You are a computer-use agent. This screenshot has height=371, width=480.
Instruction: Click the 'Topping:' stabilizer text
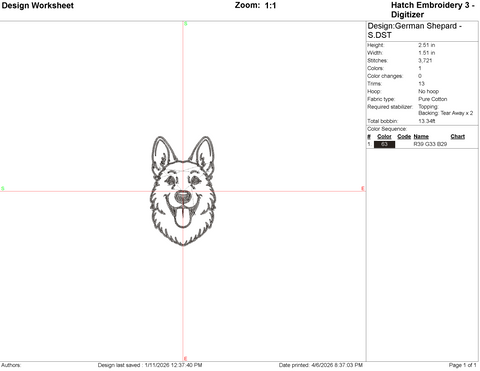(x=428, y=107)
